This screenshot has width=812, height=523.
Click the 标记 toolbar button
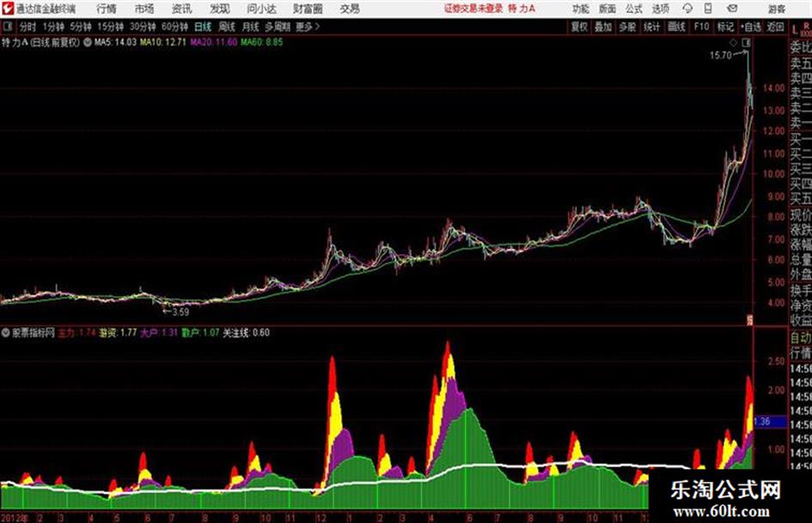(x=725, y=27)
